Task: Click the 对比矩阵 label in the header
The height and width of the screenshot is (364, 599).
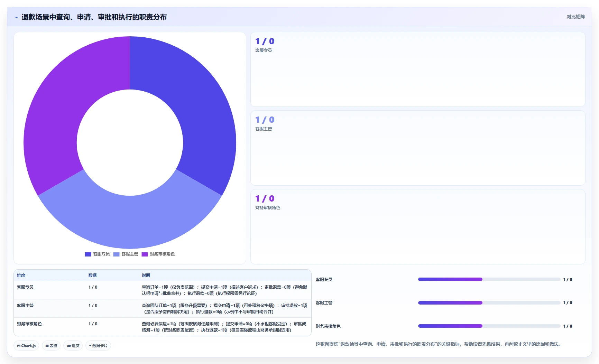Action: pos(575,17)
